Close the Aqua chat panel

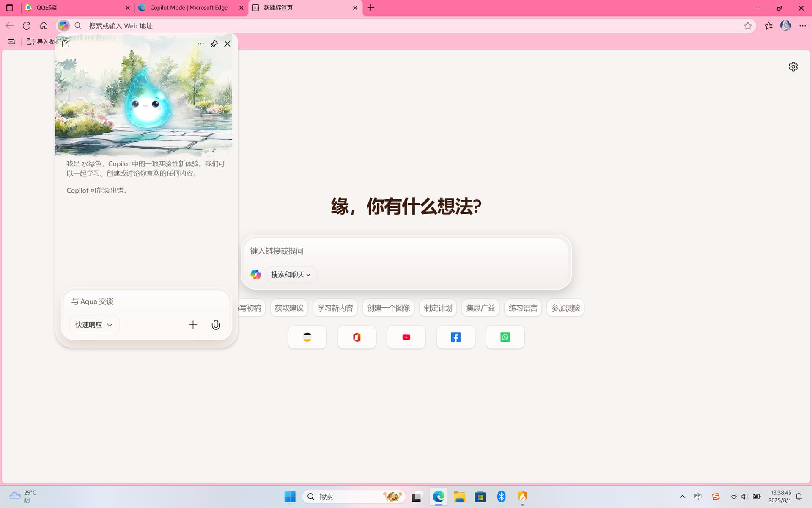[x=228, y=44]
